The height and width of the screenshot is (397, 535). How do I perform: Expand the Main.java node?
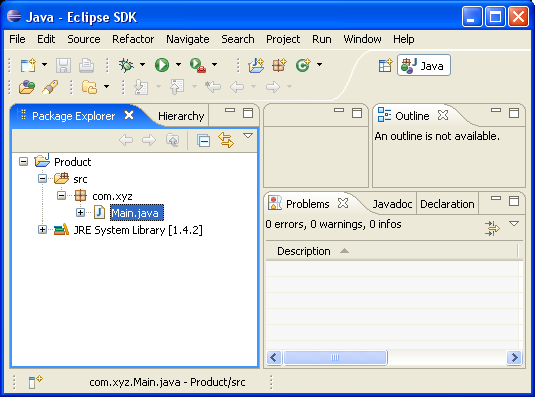pos(80,212)
